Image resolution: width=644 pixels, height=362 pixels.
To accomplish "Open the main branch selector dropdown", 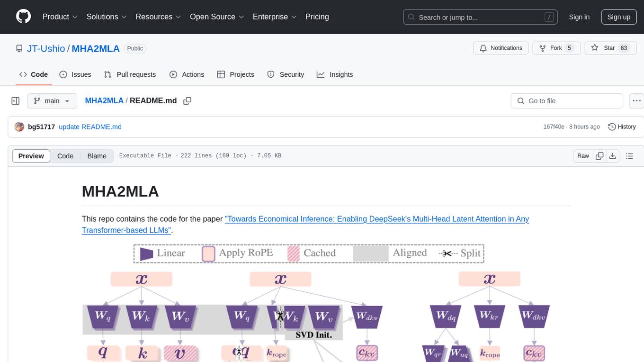I will 52,101.
